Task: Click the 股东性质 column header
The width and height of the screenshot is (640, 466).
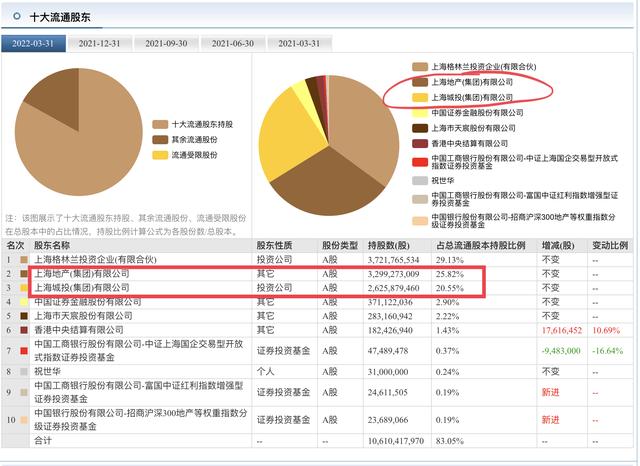Action: (x=274, y=245)
